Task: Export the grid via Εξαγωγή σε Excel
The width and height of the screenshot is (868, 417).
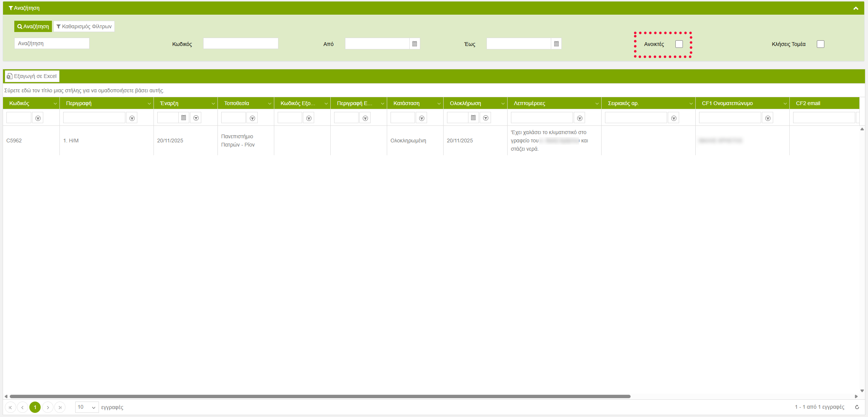Action: [32, 76]
